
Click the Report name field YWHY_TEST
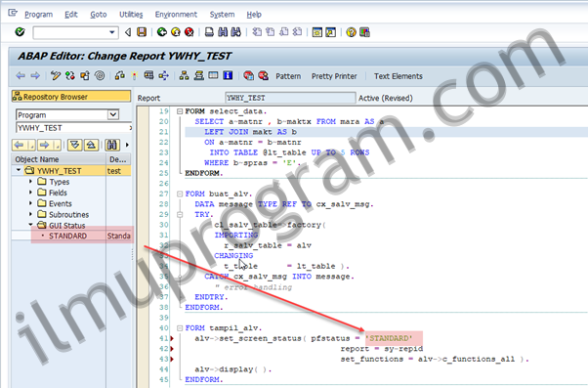[x=290, y=98]
